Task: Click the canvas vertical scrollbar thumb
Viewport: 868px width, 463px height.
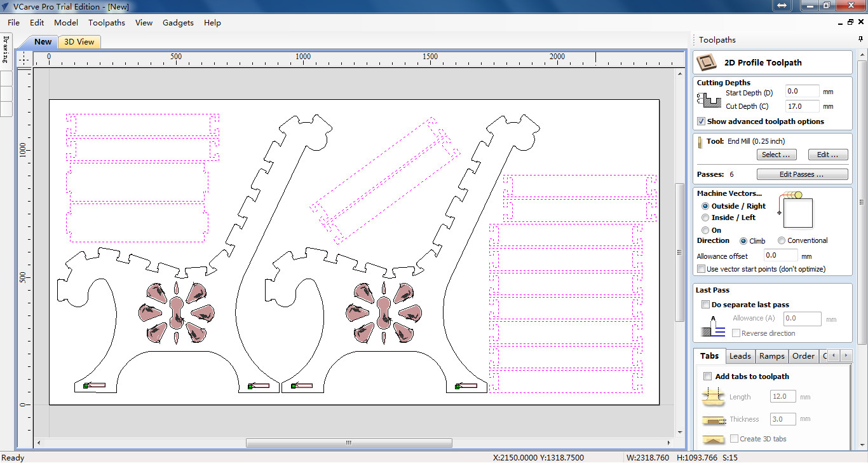Action: 680,252
